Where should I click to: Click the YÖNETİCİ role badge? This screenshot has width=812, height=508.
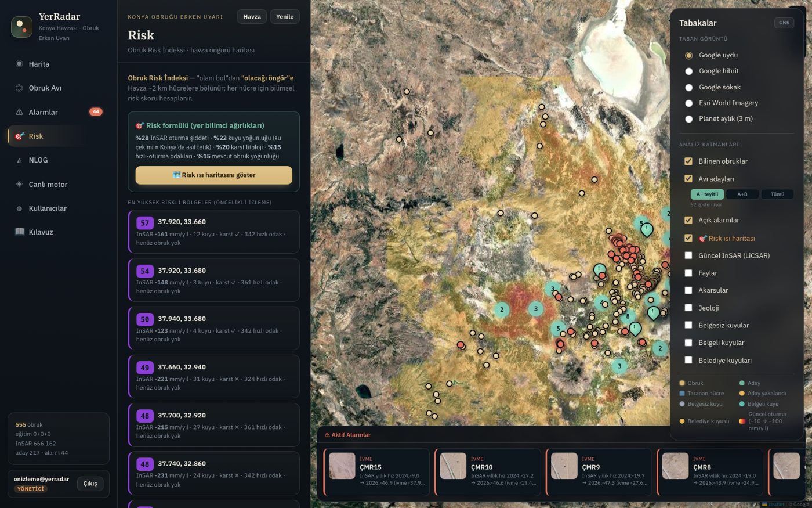coord(31,489)
